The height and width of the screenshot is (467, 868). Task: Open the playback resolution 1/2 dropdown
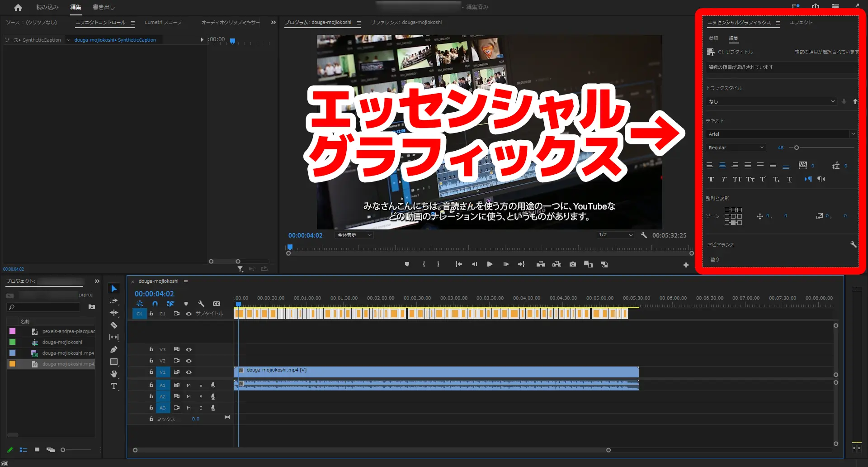(615, 235)
